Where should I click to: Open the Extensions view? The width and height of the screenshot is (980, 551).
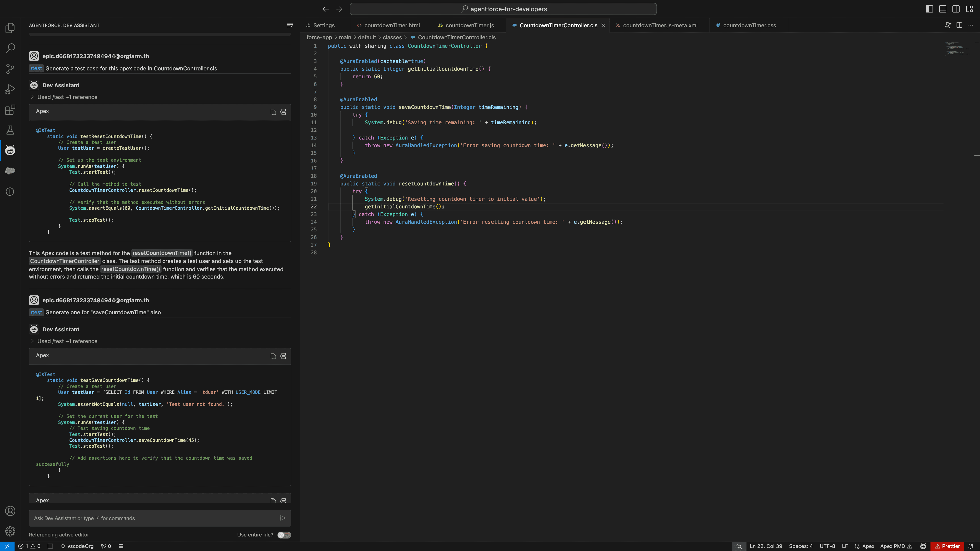click(10, 110)
